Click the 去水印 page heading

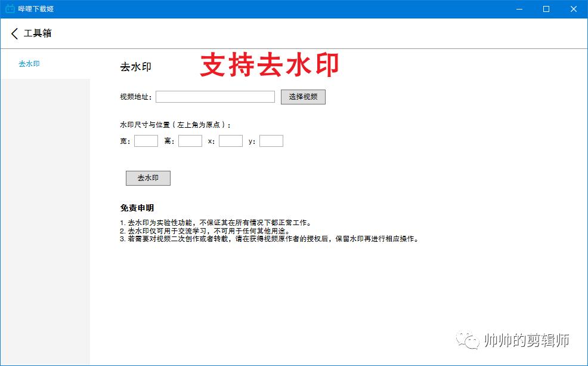[x=135, y=67]
